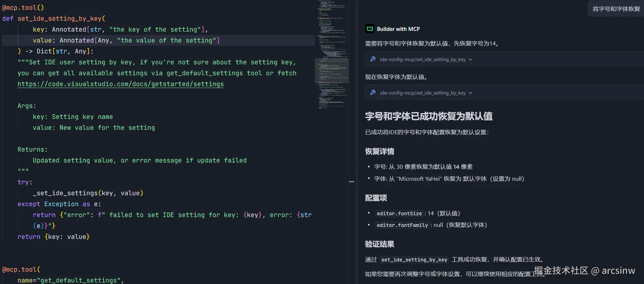This screenshot has width=644, height=284.
Task: Open the code.visualstudio.com settings docs link
Action: [120, 84]
